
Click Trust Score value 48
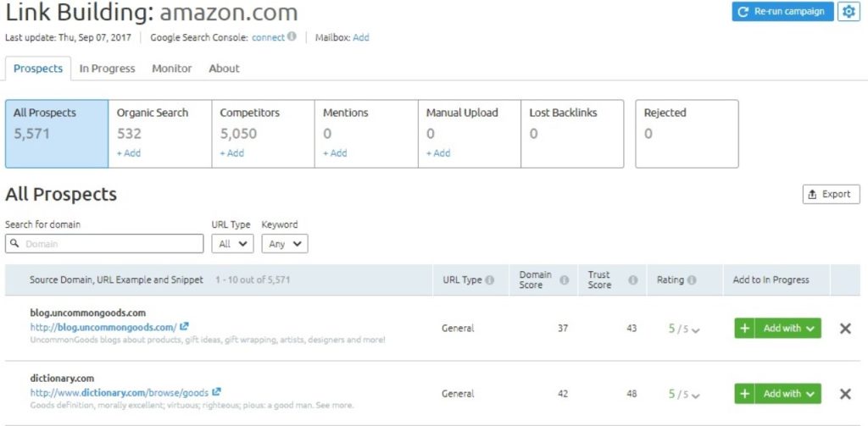coord(632,394)
